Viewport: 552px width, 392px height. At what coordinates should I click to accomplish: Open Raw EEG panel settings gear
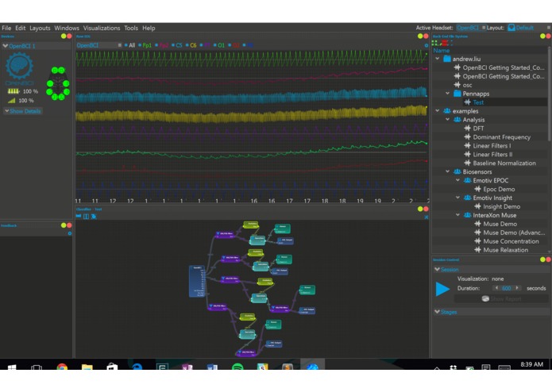427,45
